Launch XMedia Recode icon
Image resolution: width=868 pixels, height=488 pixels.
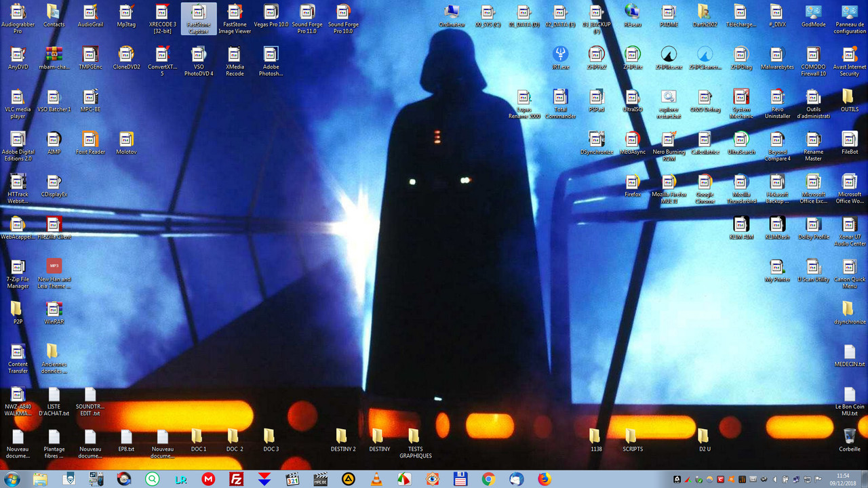click(235, 61)
